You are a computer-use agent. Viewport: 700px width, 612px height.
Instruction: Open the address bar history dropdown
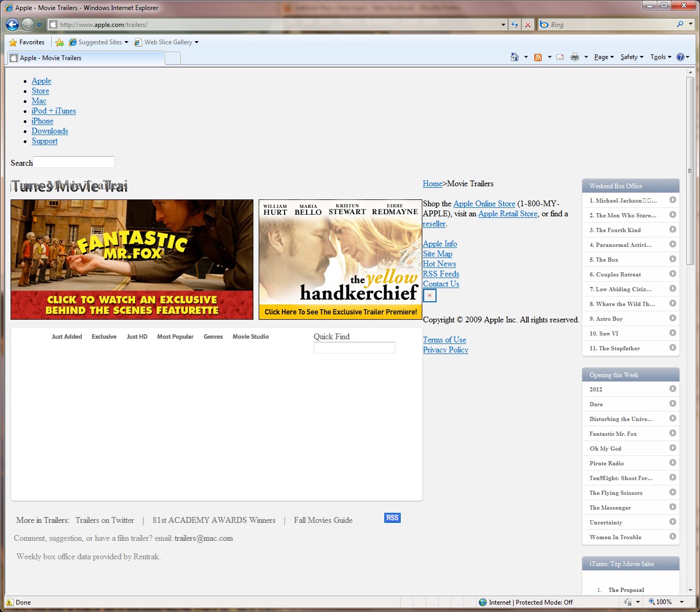tap(503, 25)
